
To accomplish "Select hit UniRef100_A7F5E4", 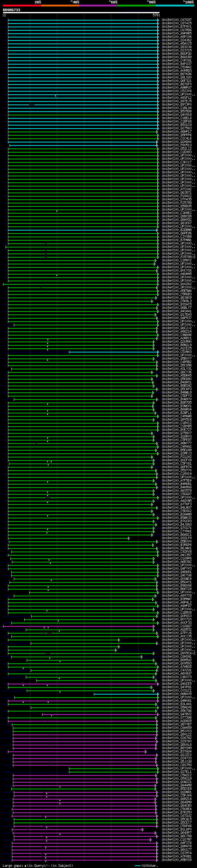I will 176,481.
